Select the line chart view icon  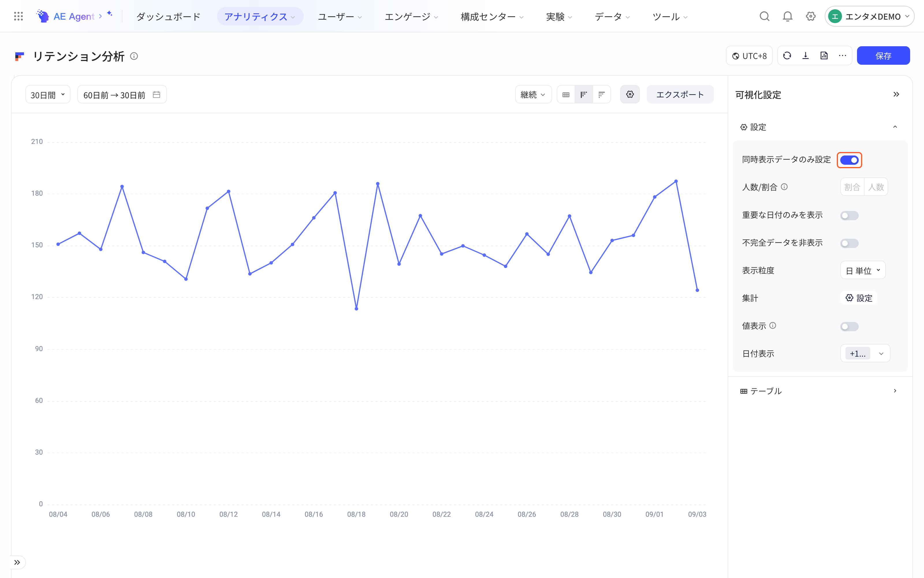point(584,95)
